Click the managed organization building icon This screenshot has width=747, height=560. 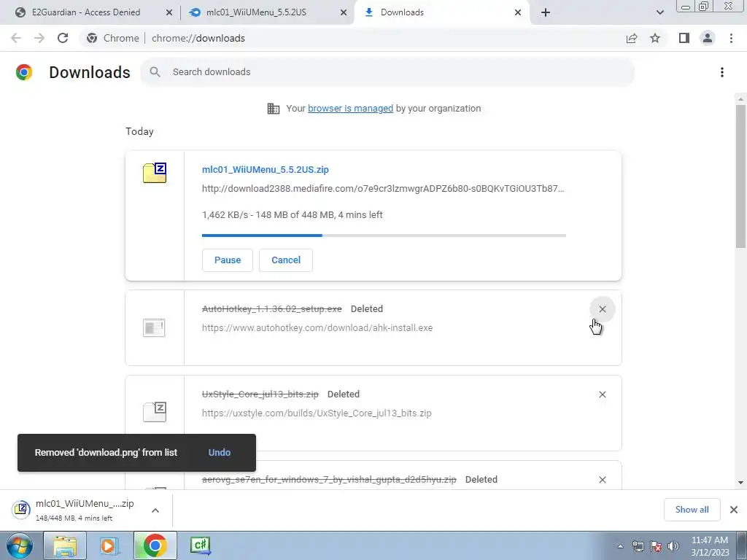click(274, 109)
